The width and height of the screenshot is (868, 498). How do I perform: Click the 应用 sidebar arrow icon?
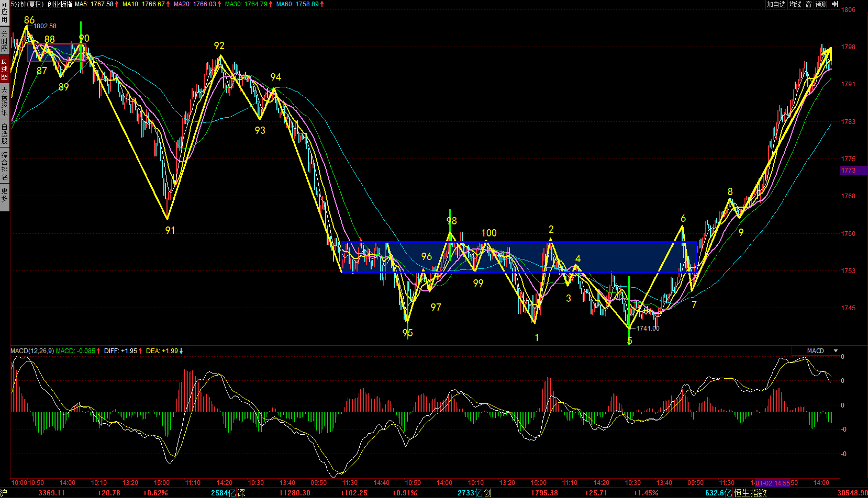click(x=4, y=4)
